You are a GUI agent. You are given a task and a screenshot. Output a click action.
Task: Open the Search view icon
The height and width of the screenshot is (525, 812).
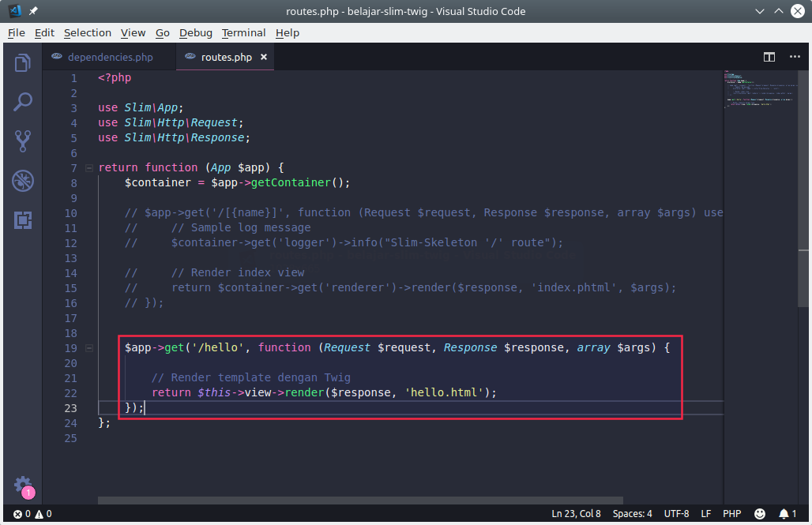pyautogui.click(x=23, y=102)
